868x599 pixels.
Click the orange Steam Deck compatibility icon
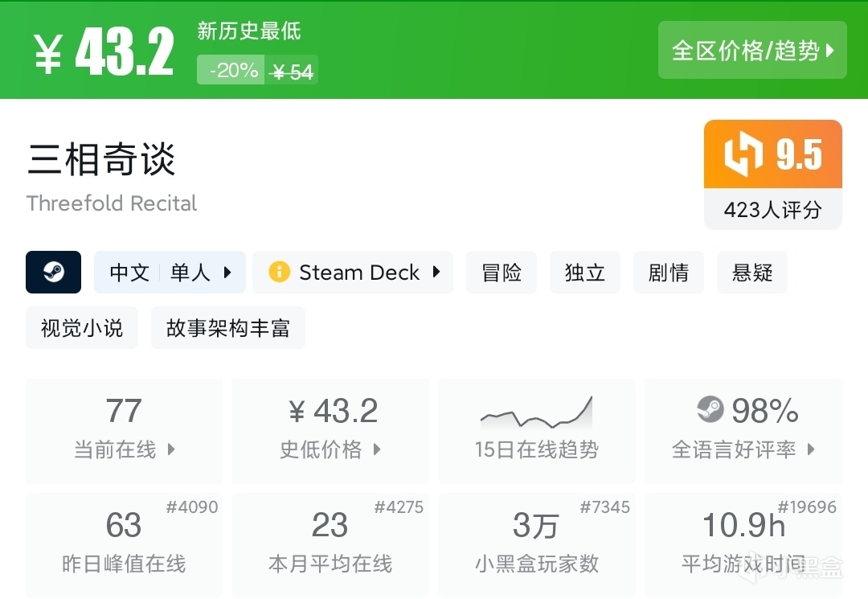(279, 273)
